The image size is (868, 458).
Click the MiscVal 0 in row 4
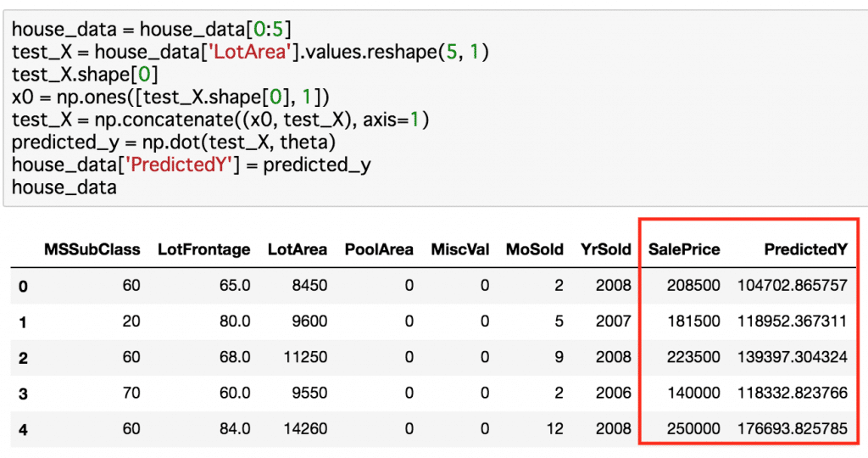coord(485,428)
